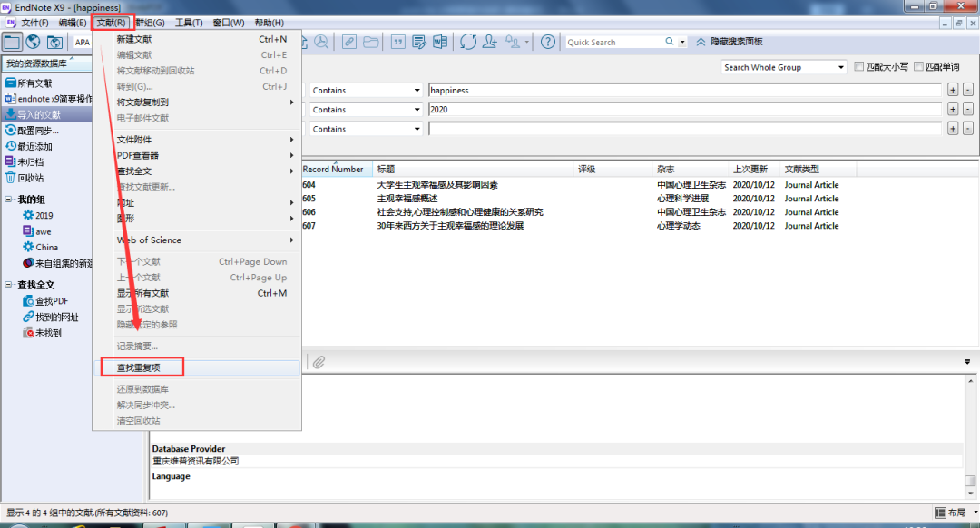Image resolution: width=980 pixels, height=528 pixels.
Task: Open the Help question mark icon
Action: (x=547, y=42)
